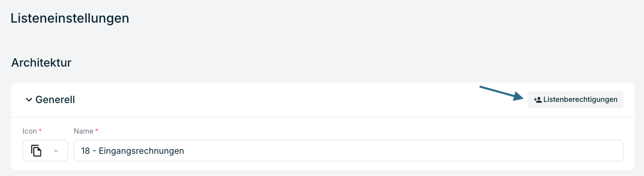Click the Architektur section heading

pyautogui.click(x=42, y=63)
